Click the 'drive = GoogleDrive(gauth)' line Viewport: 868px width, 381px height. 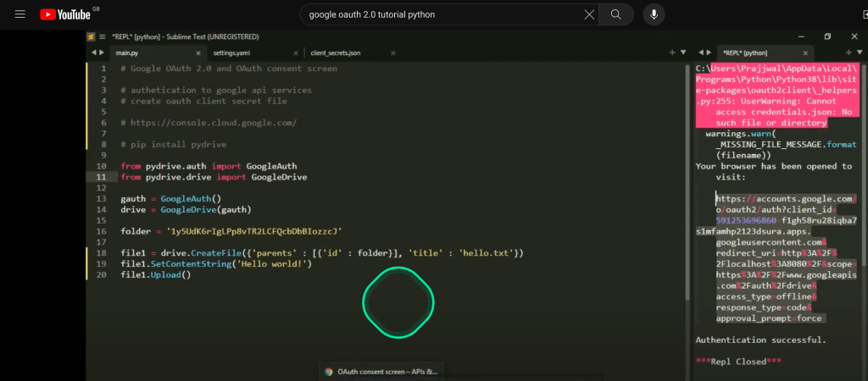(x=186, y=210)
